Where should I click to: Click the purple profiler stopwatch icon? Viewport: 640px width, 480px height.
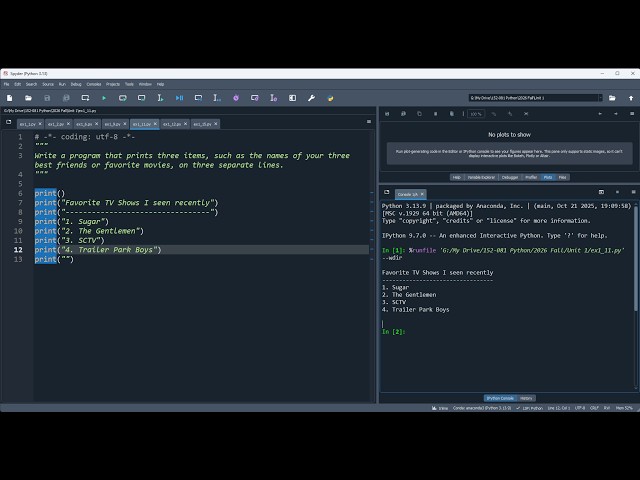pyautogui.click(x=236, y=98)
